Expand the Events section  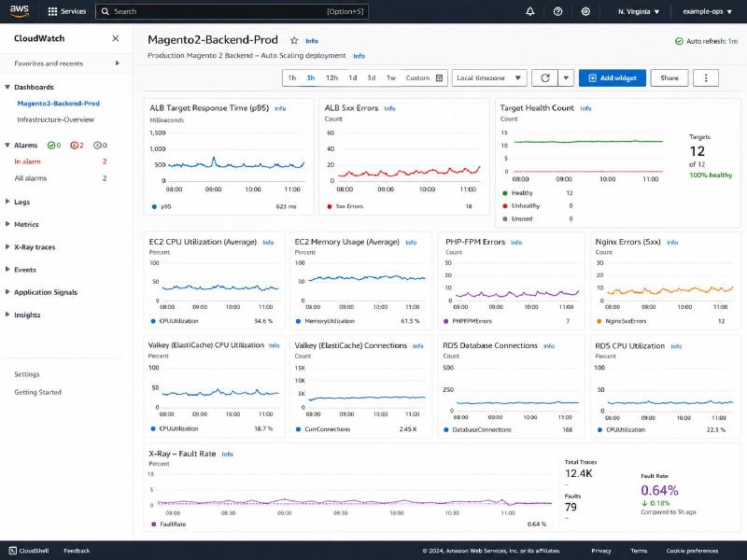(7, 270)
